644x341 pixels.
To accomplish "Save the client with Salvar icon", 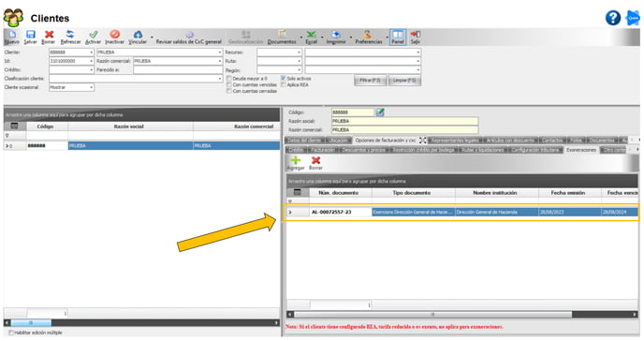I will pyautogui.click(x=30, y=37).
